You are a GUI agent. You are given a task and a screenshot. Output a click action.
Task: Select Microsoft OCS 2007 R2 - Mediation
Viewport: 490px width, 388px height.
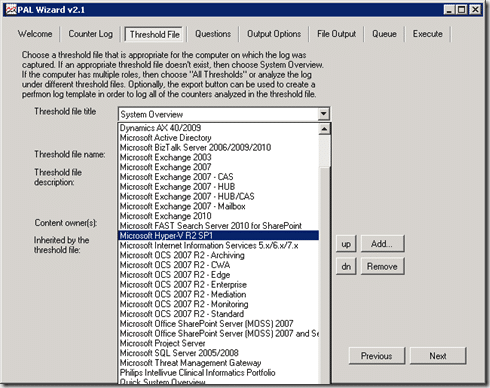click(218, 294)
